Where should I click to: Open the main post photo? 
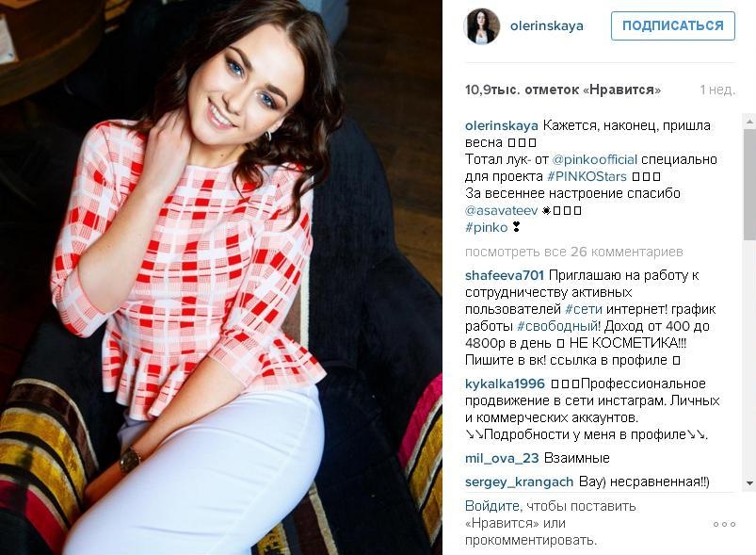pyautogui.click(x=221, y=277)
